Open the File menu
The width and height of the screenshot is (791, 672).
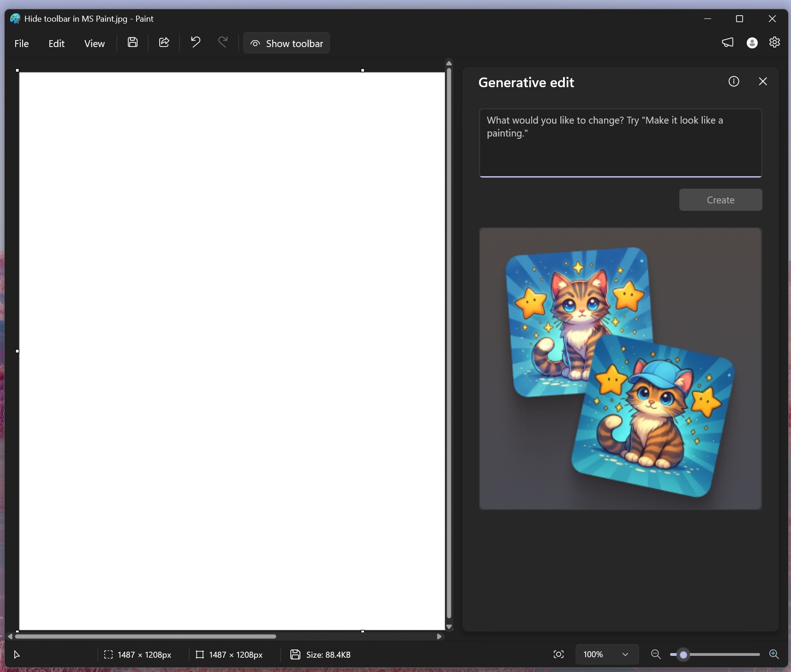click(21, 43)
